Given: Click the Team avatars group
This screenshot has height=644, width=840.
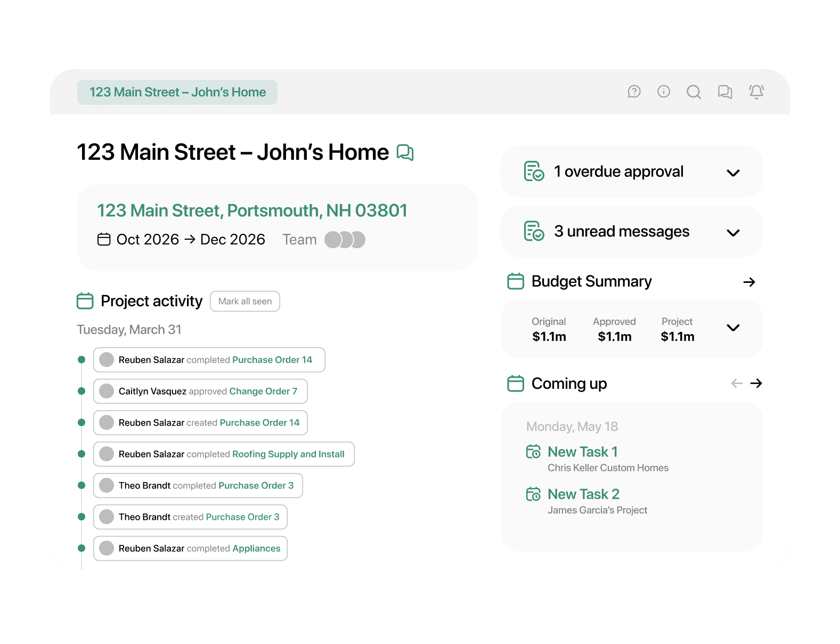Looking at the screenshot, I should click(345, 240).
